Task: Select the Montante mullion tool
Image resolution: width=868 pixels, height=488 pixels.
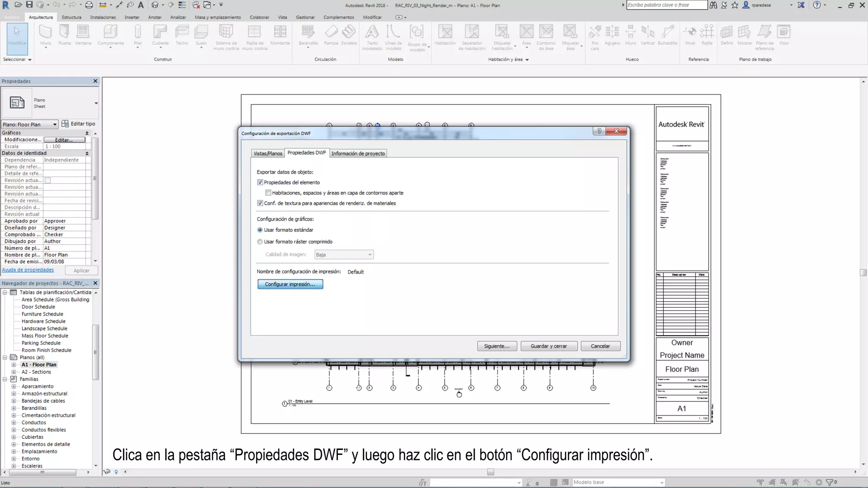Action: (x=280, y=35)
